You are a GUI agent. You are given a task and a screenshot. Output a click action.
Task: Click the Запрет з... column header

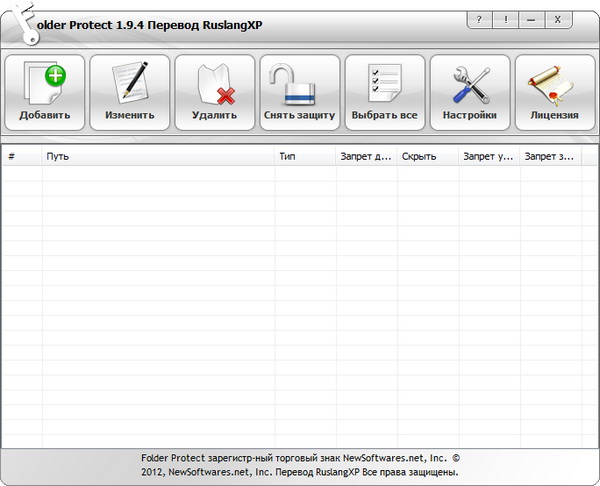[552, 157]
